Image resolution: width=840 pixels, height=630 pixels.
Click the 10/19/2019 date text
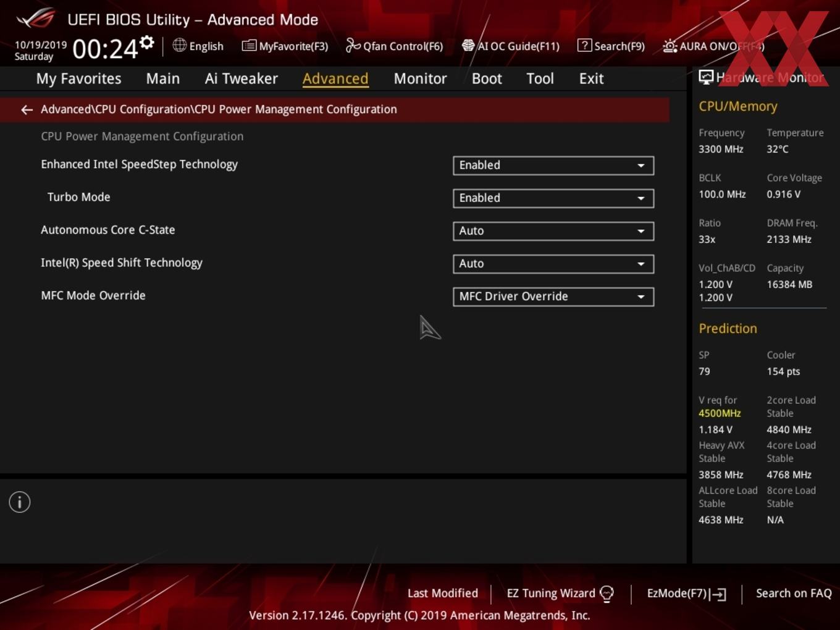[41, 45]
